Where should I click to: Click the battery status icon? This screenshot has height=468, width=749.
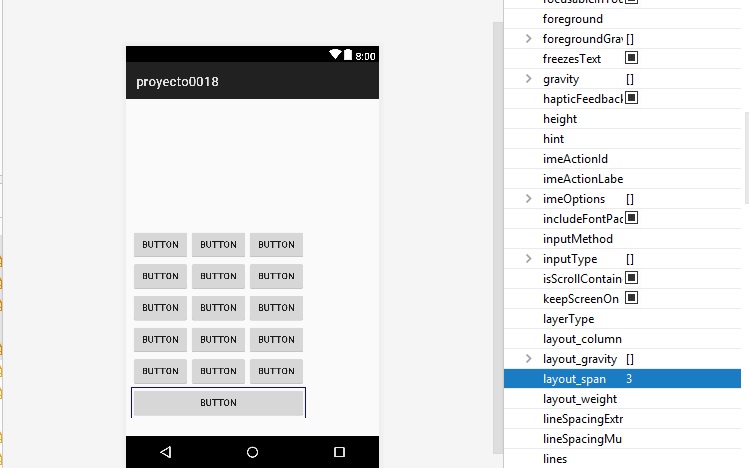coord(348,56)
